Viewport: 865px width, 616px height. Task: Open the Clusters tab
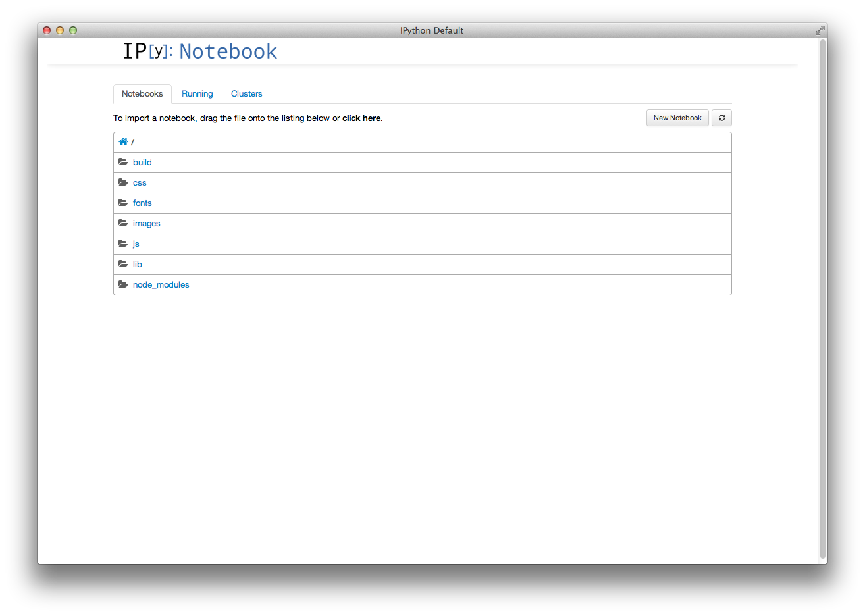point(247,94)
